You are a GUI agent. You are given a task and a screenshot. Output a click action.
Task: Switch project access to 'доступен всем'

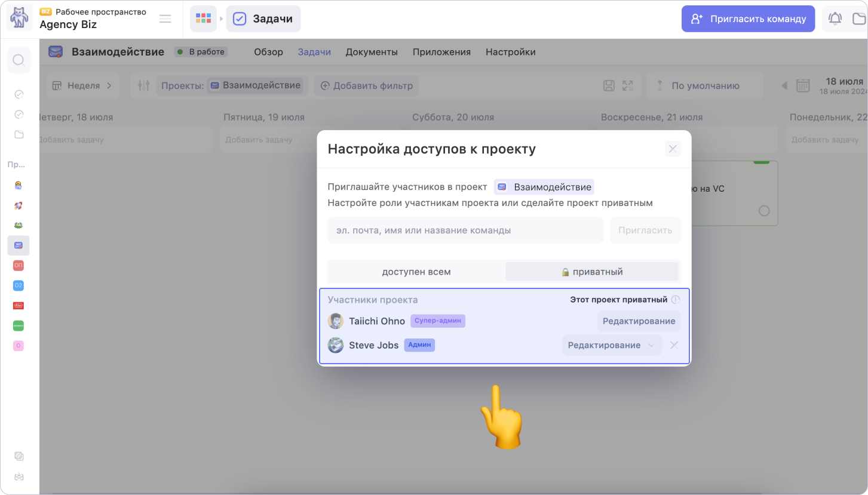[x=416, y=272]
